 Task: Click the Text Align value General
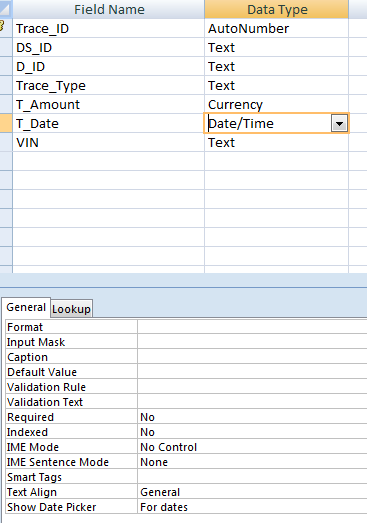[252, 492]
